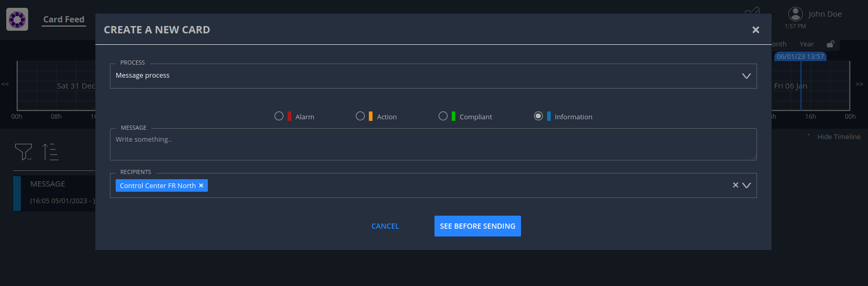The image size is (868, 286).
Task: Expand the Process dropdown
Action: click(x=746, y=76)
